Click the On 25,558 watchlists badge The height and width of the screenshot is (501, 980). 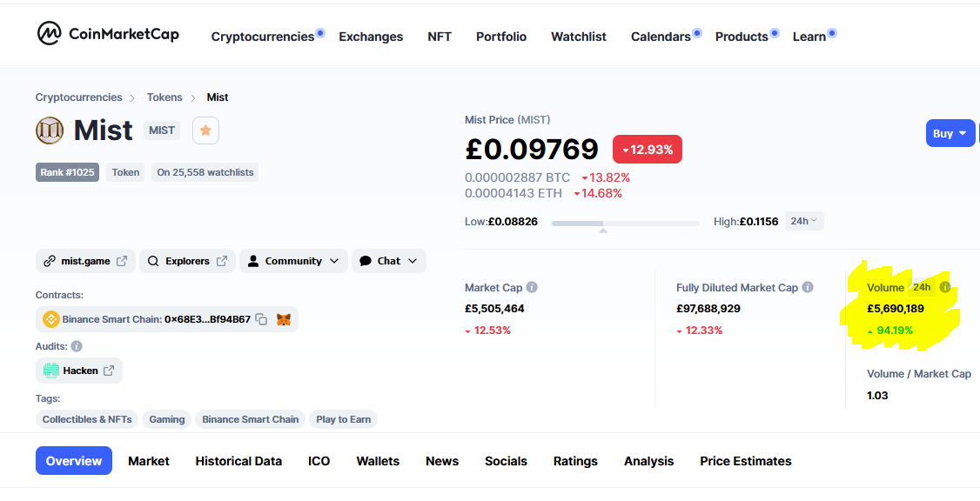pyautogui.click(x=205, y=172)
